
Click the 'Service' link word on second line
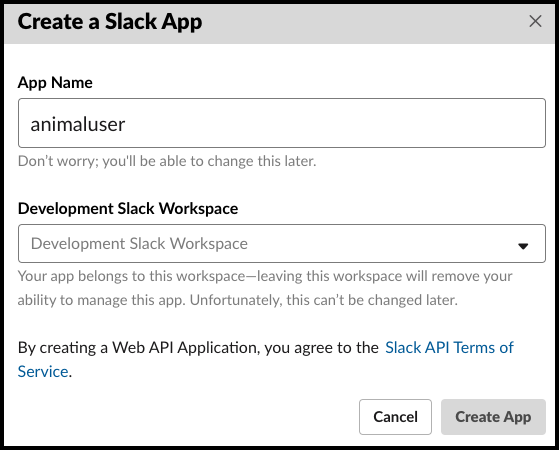point(43,372)
